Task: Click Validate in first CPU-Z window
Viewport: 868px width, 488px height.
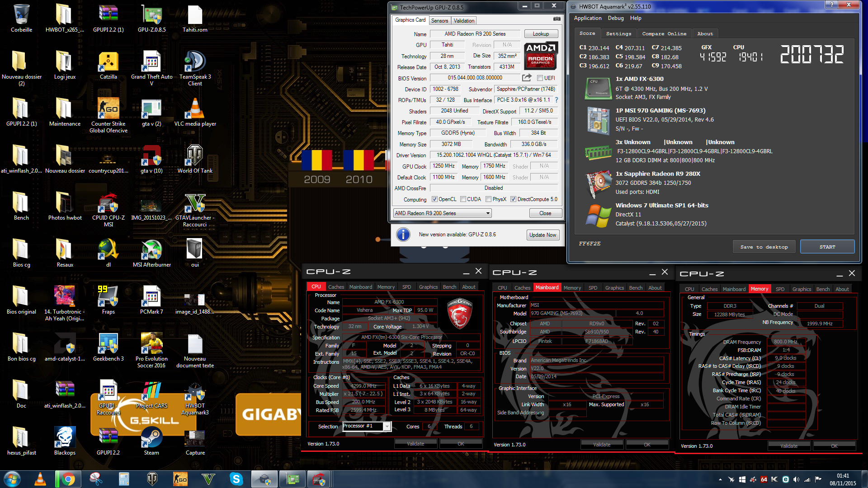Action: 415,444
